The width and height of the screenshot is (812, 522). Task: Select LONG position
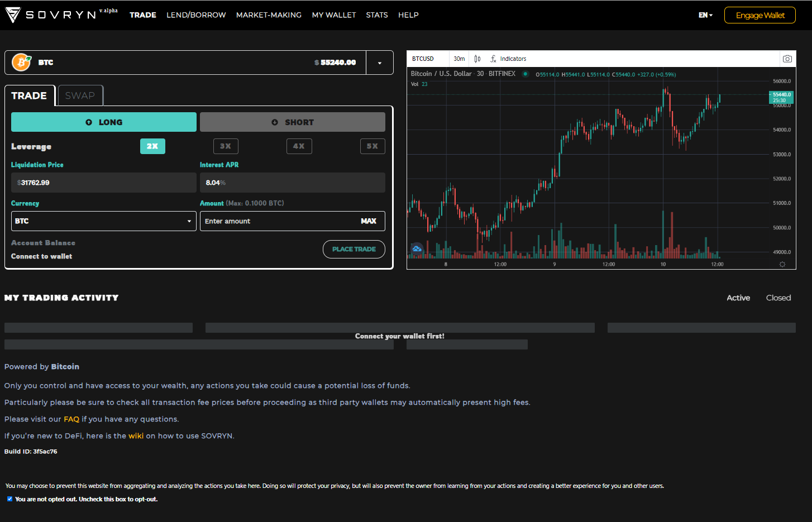click(x=104, y=122)
